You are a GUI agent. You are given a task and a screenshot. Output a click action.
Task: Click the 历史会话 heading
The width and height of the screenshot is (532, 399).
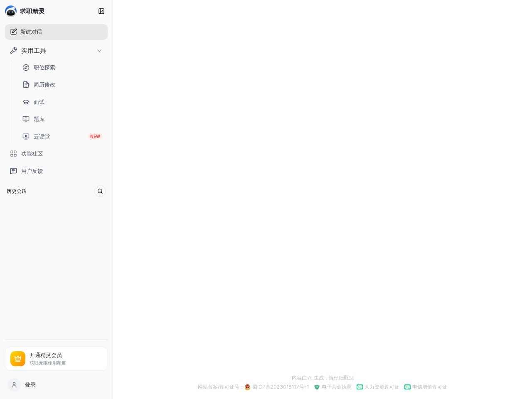[x=17, y=191]
